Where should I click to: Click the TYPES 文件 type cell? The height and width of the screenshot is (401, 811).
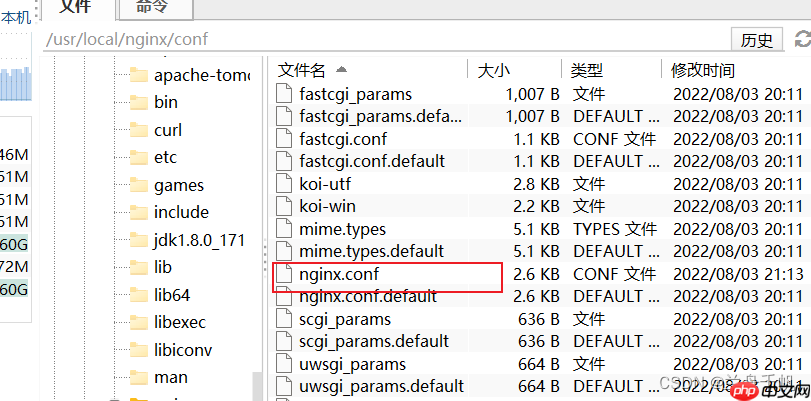(614, 229)
